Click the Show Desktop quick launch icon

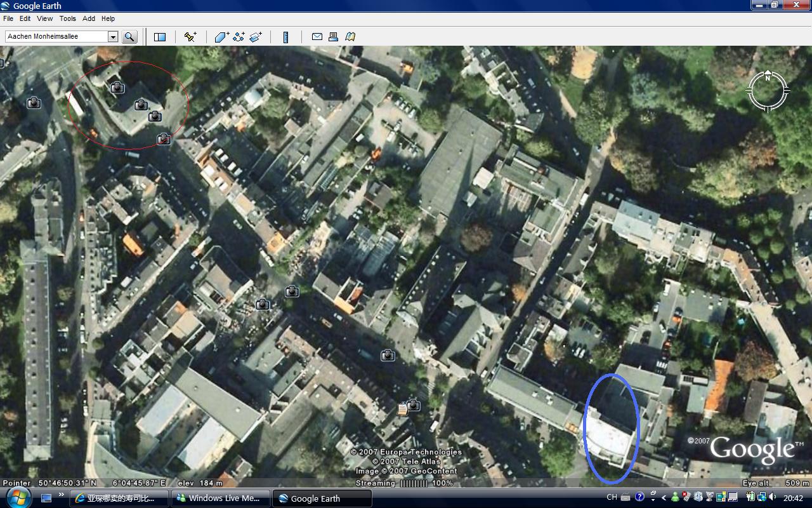pos(46,498)
